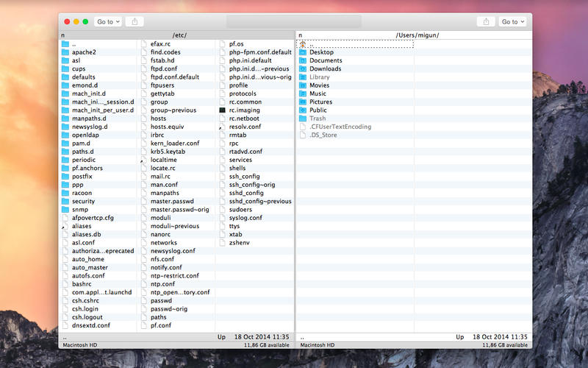This screenshot has width=588, height=368.
Task: Click the Public folder icon
Action: (303, 110)
